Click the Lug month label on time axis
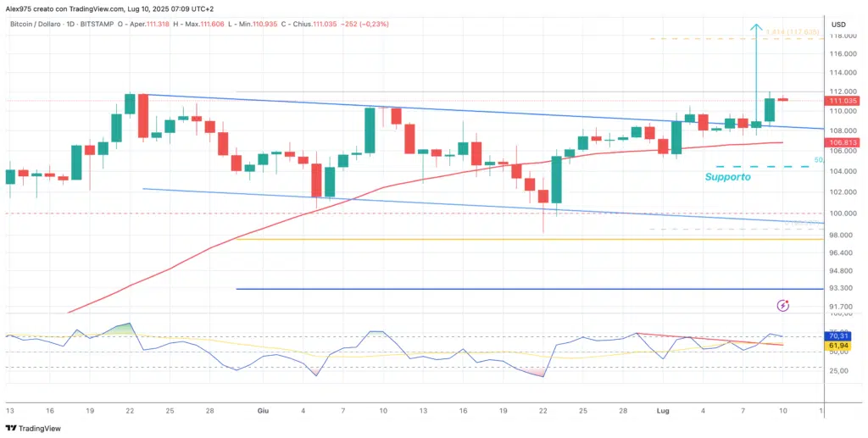Viewport: 868px width, 438px height. click(x=663, y=410)
